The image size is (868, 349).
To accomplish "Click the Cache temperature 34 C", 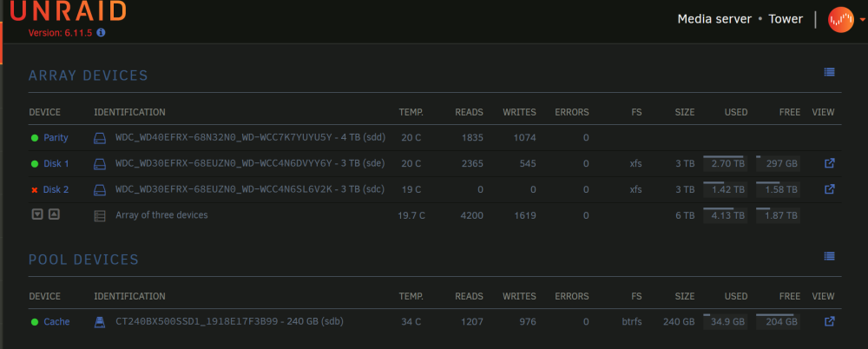I will pyautogui.click(x=411, y=322).
